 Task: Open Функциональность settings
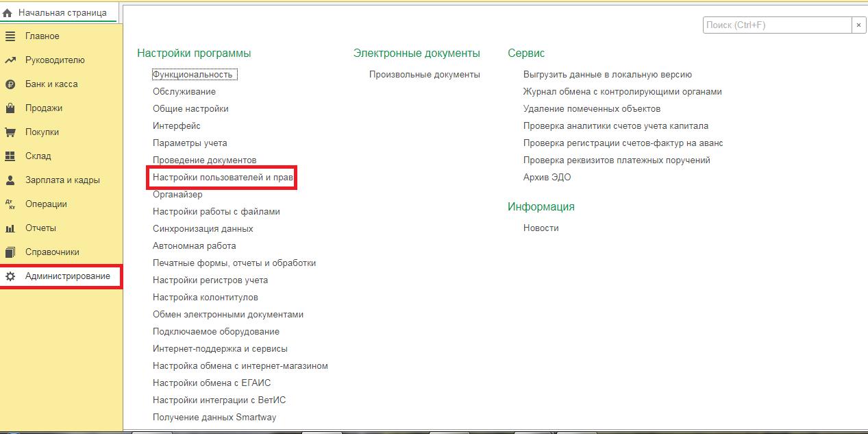(195, 75)
